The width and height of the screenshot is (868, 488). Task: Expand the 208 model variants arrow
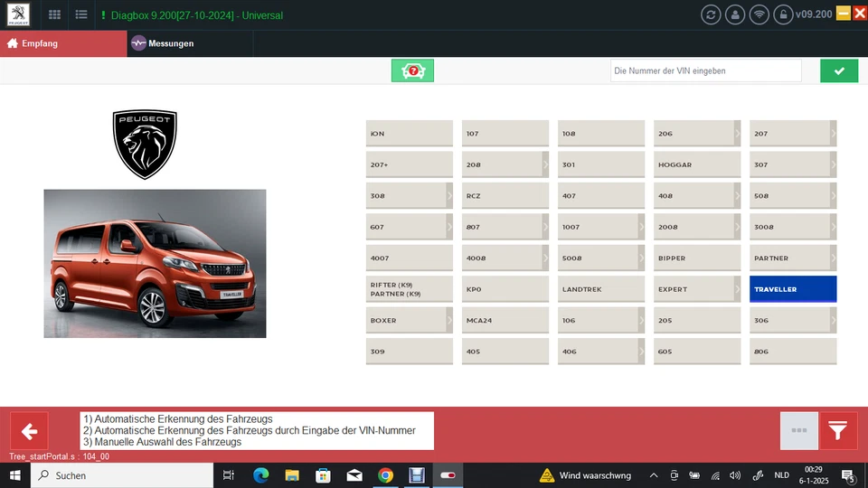coord(545,164)
